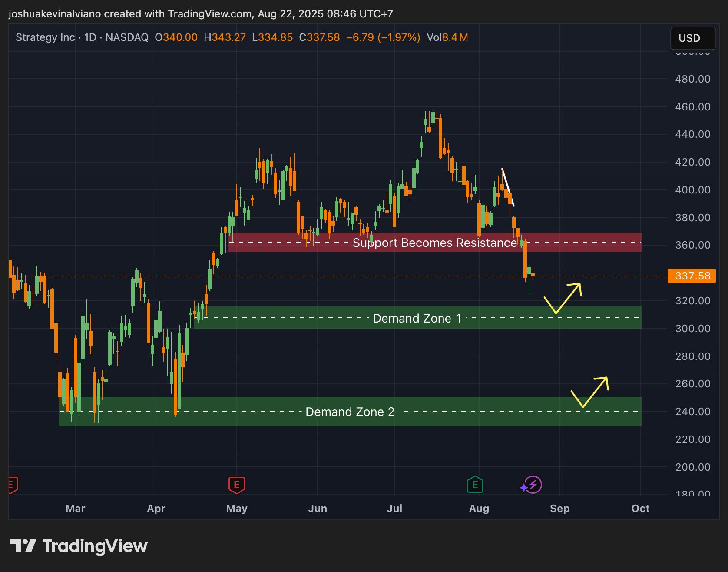
Task: Click the NASDAQ exchange label
Action: pos(127,37)
